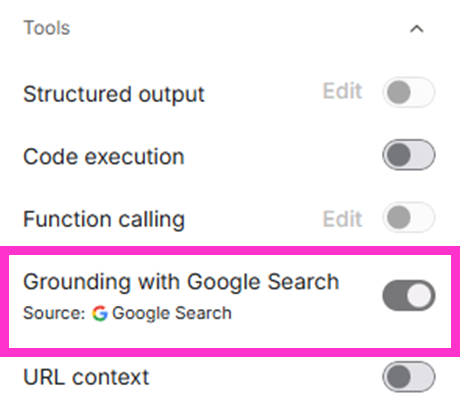Open Edit for Structured output

coord(342,91)
